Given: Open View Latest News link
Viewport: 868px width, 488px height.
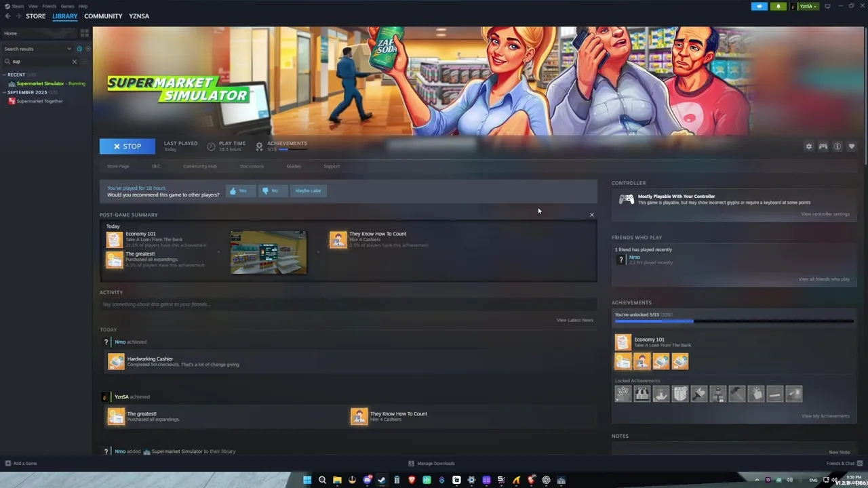Looking at the screenshot, I should 575,320.
